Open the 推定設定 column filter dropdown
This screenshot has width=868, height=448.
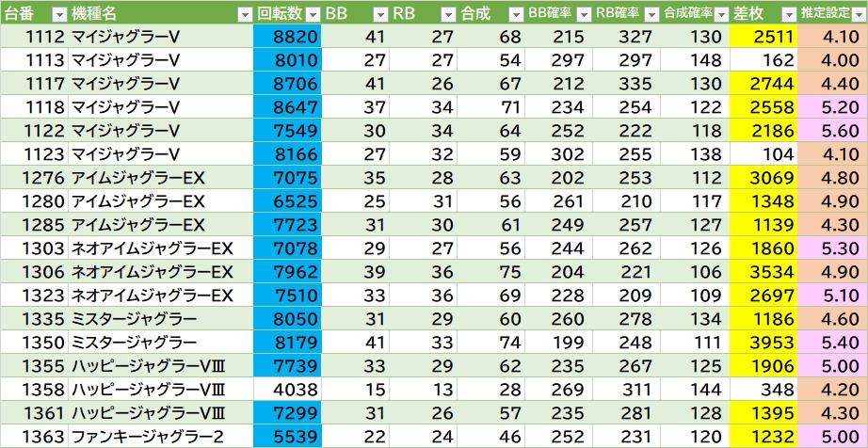856,13
